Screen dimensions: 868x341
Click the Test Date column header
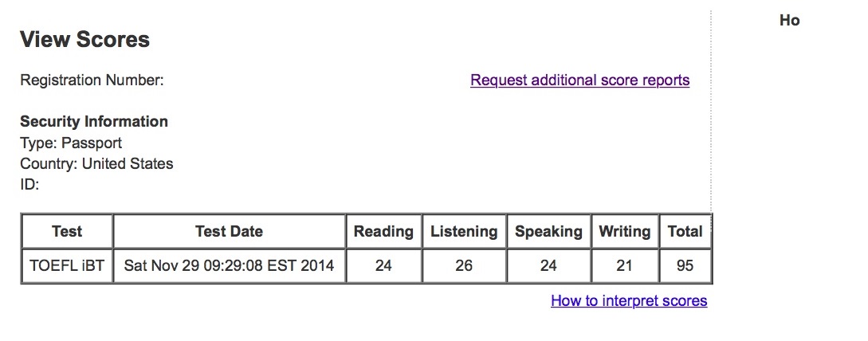(230, 231)
